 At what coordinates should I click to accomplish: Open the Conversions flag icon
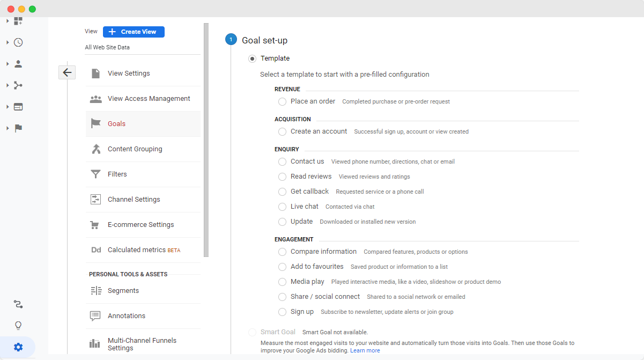pos(18,128)
